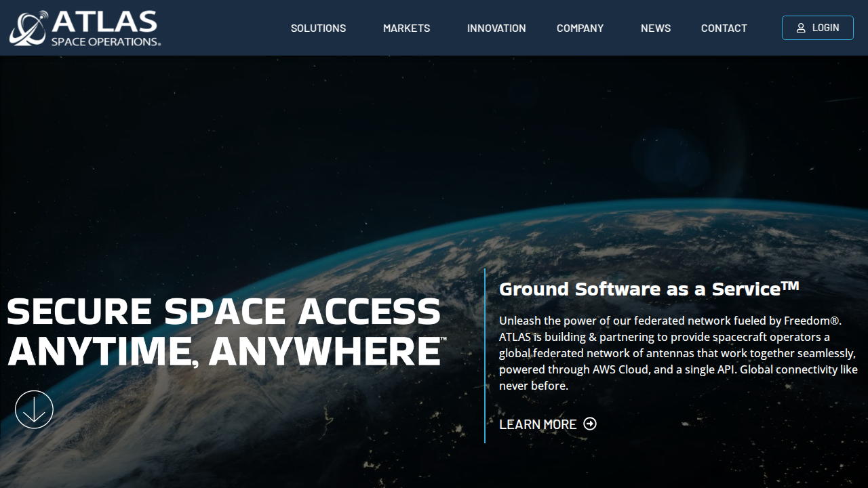Go to the News page
The height and width of the screenshot is (488, 868).
[656, 28]
